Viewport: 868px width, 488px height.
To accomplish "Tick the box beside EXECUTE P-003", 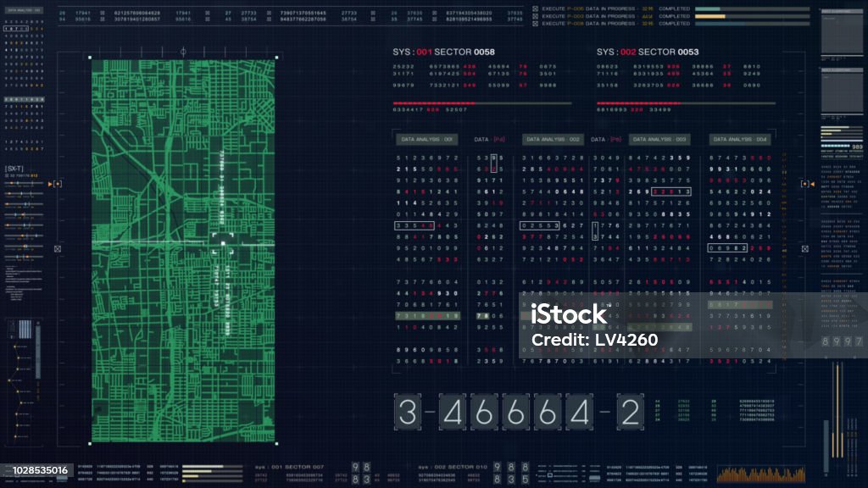I will click(x=536, y=16).
